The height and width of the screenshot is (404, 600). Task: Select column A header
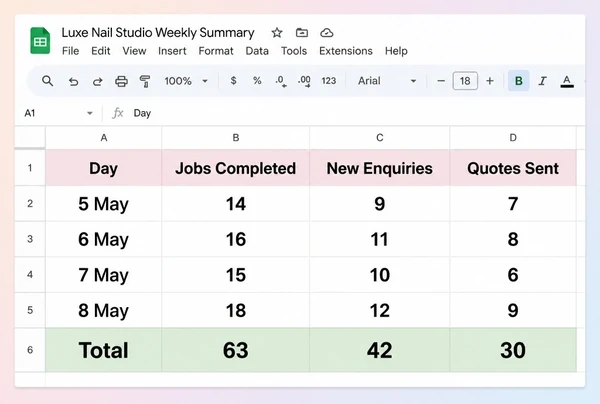tap(104, 138)
